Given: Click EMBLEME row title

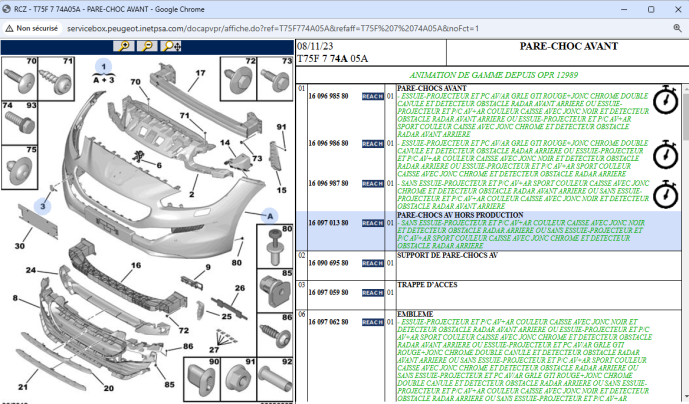Looking at the screenshot, I should [x=415, y=314].
